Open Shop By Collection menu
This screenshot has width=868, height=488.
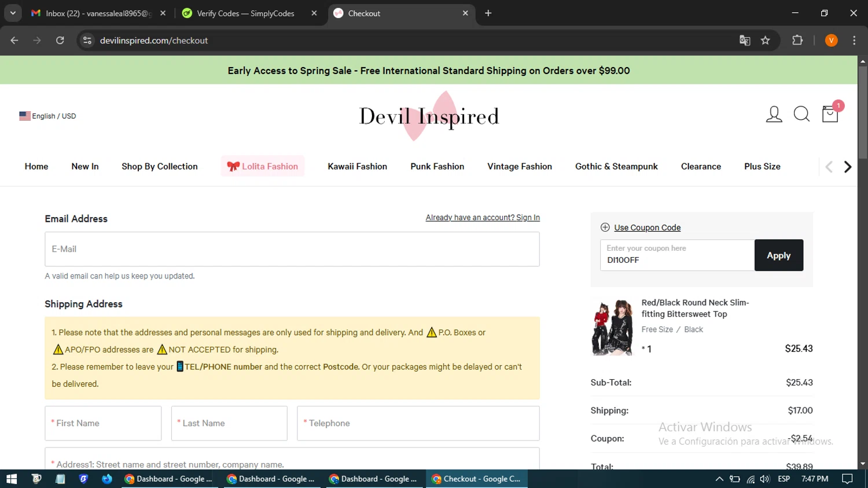click(x=160, y=167)
